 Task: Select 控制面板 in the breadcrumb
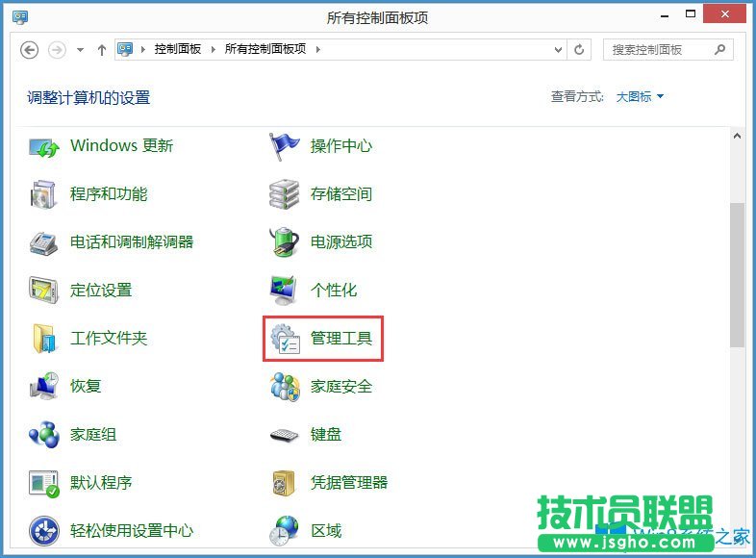tap(178, 49)
